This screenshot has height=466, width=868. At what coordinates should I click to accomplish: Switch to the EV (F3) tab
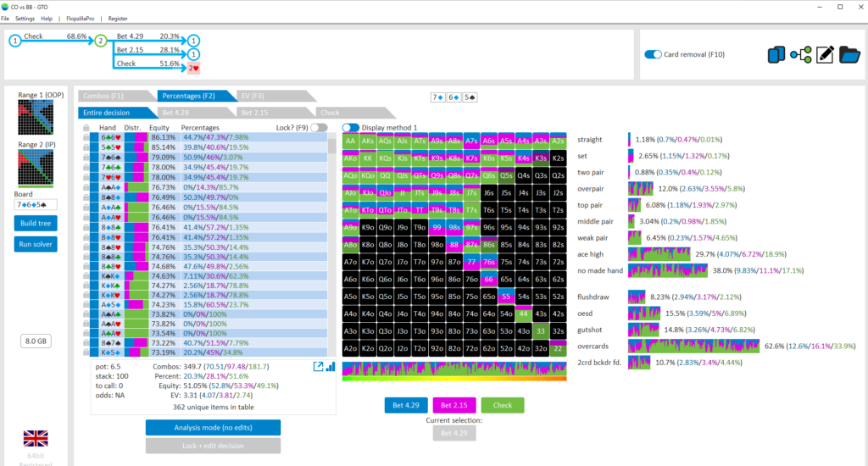pyautogui.click(x=253, y=96)
